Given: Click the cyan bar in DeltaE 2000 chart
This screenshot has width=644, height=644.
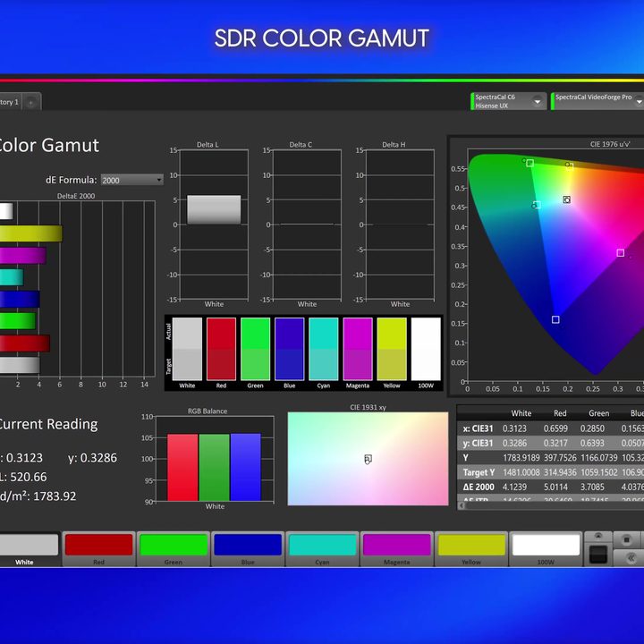Looking at the screenshot, I should pyautogui.click(x=12, y=277).
